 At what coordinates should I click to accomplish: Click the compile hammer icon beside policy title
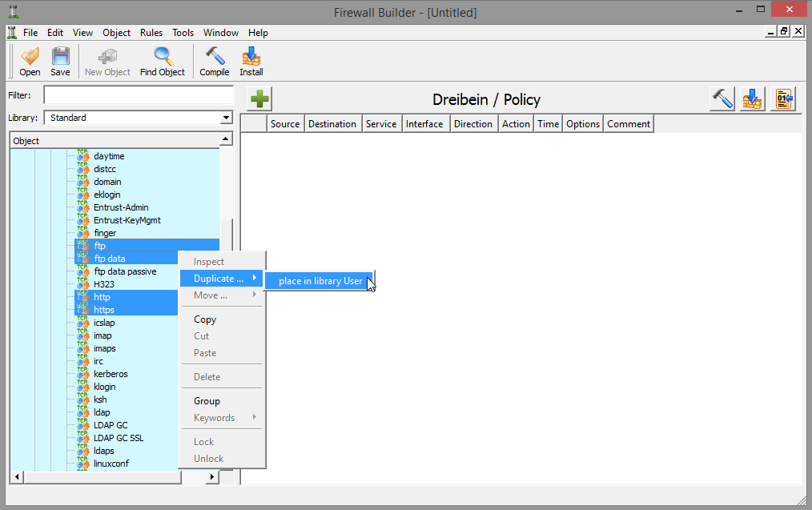722,99
